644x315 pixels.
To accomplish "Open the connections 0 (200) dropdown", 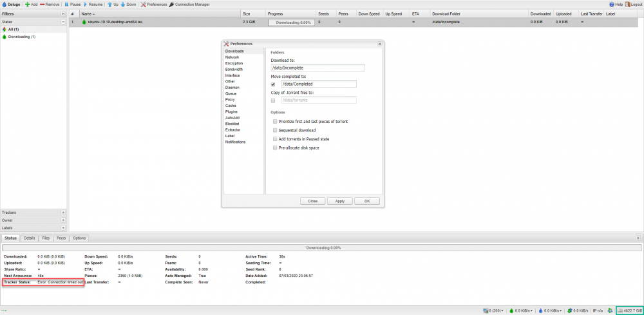I will click(493, 310).
